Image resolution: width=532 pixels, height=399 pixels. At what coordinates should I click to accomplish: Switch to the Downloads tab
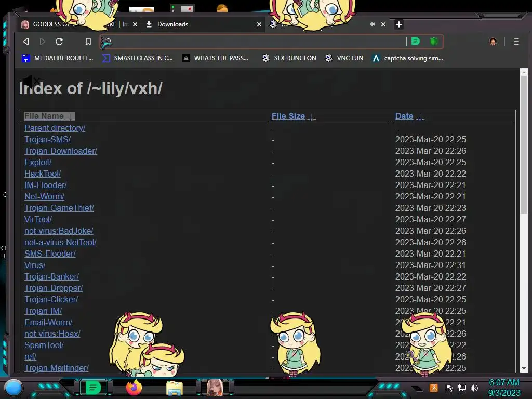point(204,24)
